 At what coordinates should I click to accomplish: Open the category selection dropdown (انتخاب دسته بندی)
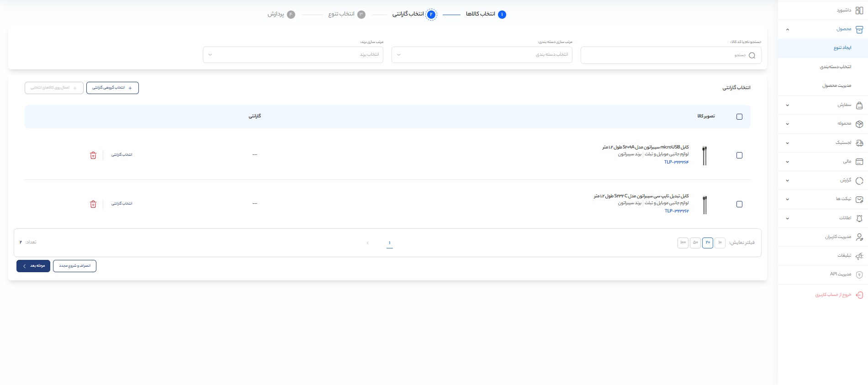click(482, 55)
